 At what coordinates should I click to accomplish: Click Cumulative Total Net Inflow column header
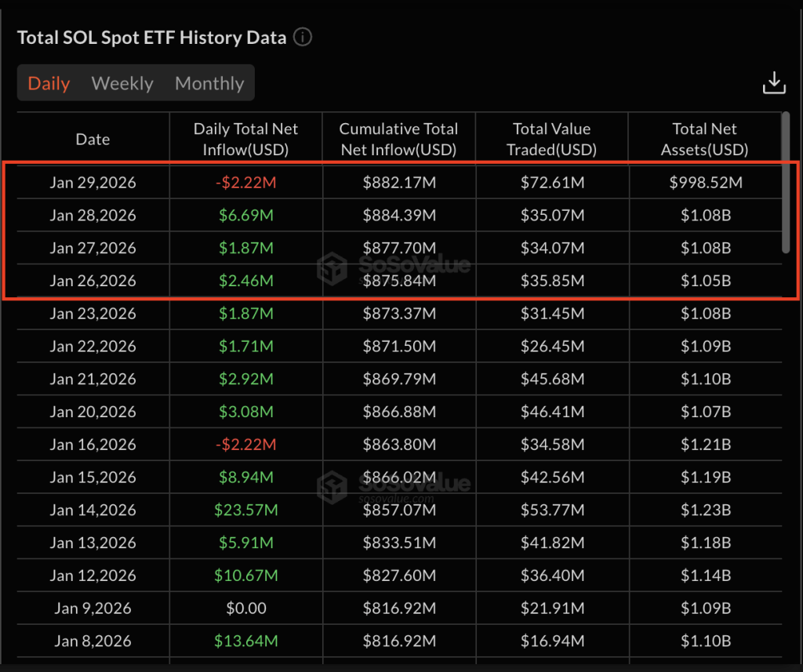tap(398, 139)
